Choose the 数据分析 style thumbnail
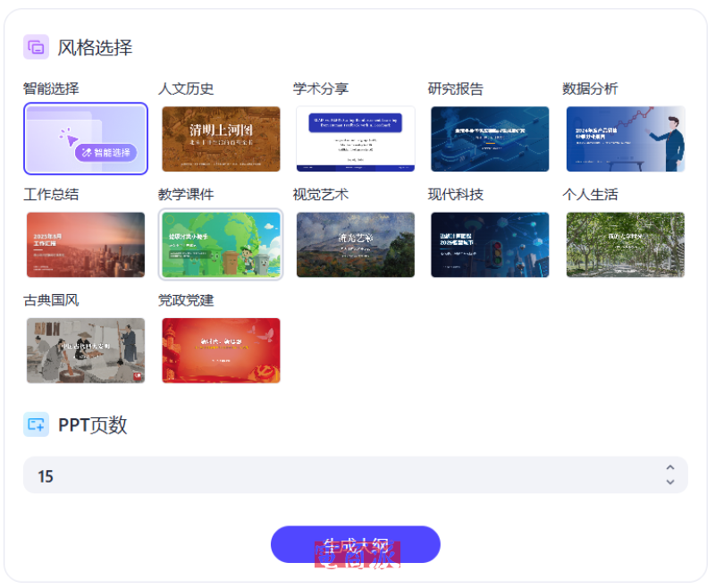The width and height of the screenshot is (715, 588). [626, 139]
